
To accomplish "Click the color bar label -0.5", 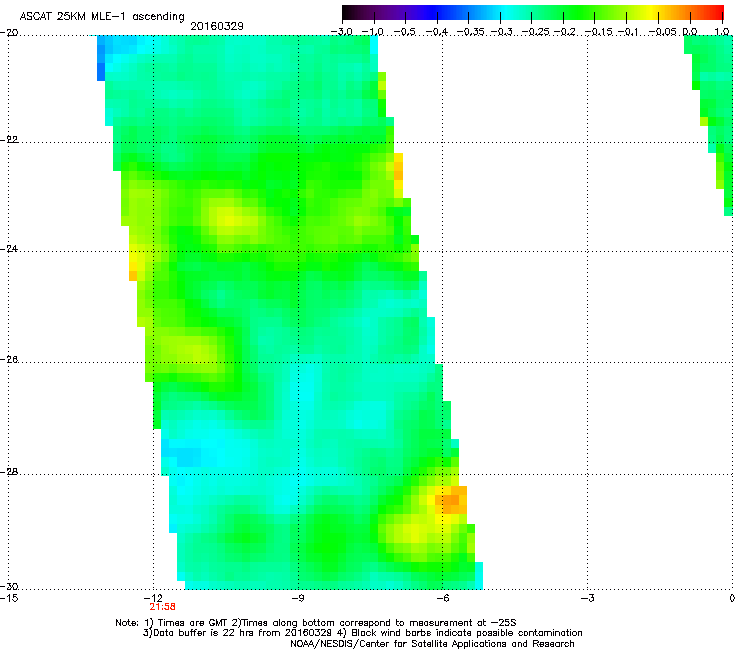I will coord(405,32).
